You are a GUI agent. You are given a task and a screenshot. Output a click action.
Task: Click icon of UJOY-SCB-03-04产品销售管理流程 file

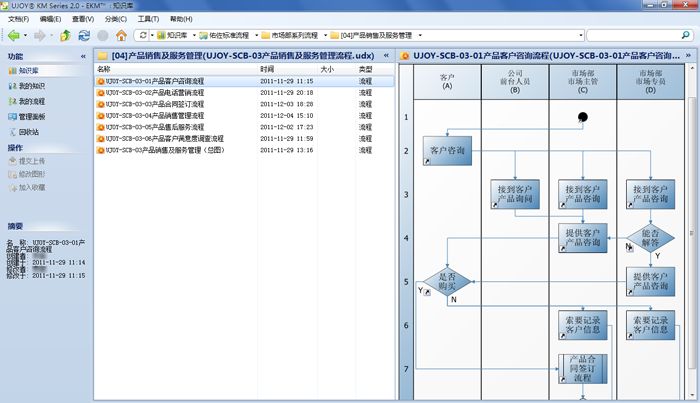[101, 116]
